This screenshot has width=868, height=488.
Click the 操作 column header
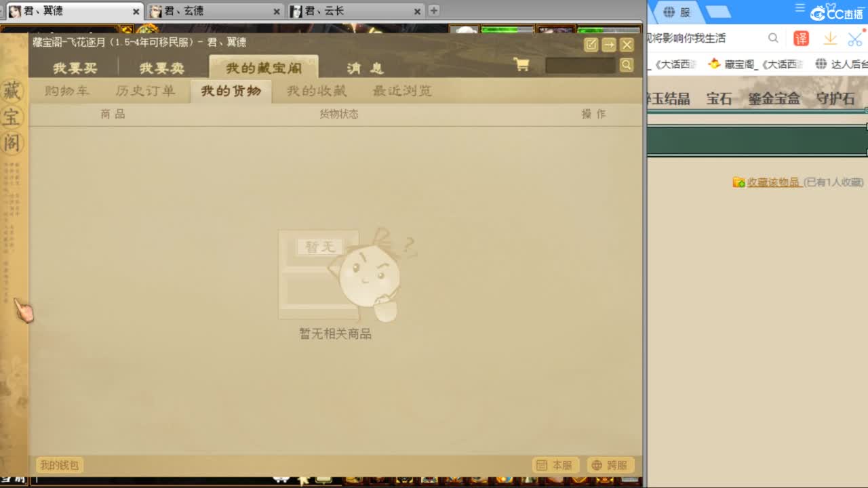click(x=593, y=114)
